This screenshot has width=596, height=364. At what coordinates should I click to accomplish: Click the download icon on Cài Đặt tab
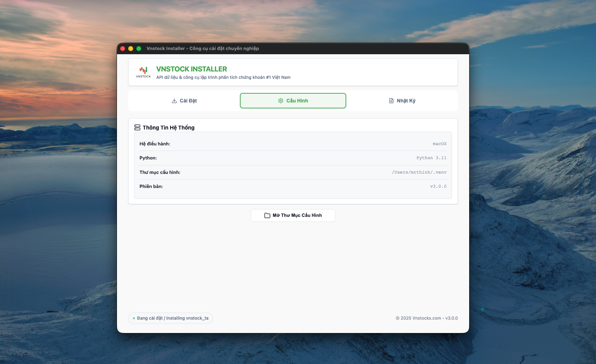pos(174,101)
